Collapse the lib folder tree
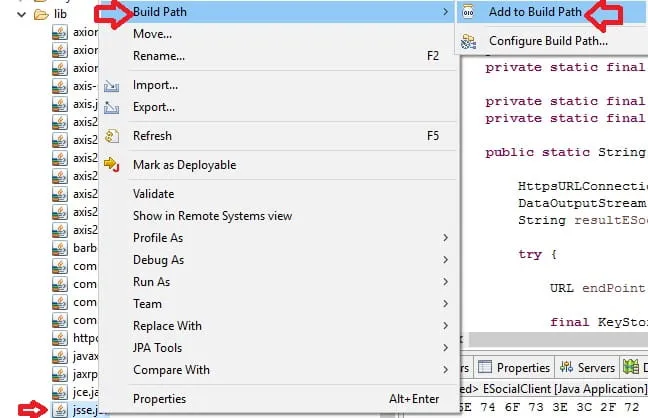The image size is (648, 418). pos(22,15)
